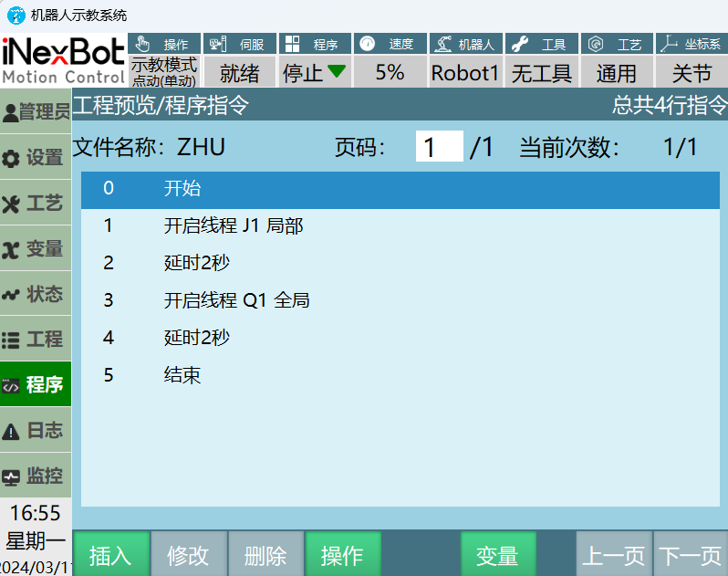Click the 变量 button in bottom bar
Screen dimensions: 728x576
click(497, 555)
